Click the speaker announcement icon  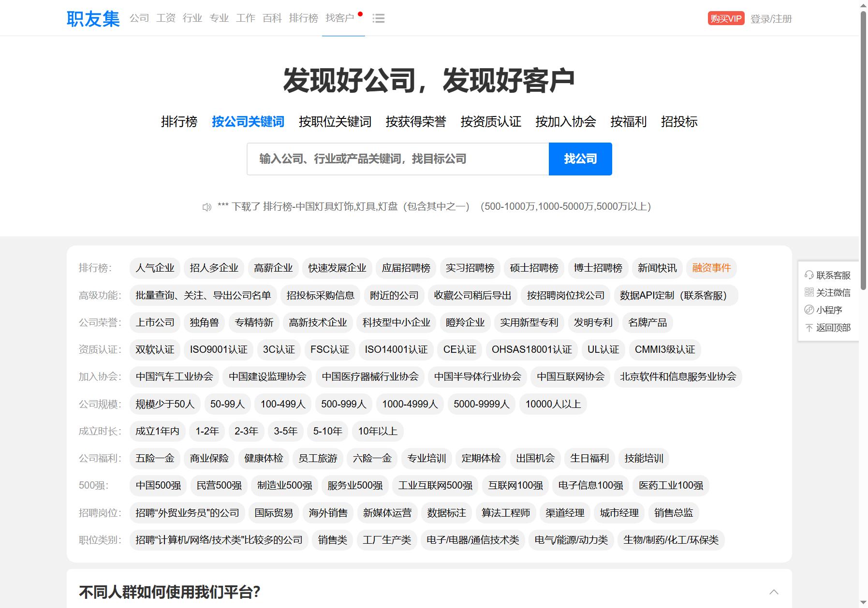pyautogui.click(x=207, y=207)
